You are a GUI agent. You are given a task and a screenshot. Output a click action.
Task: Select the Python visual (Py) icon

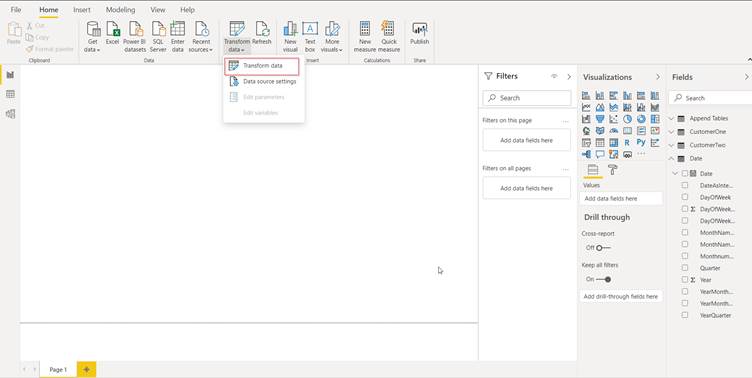(641, 142)
